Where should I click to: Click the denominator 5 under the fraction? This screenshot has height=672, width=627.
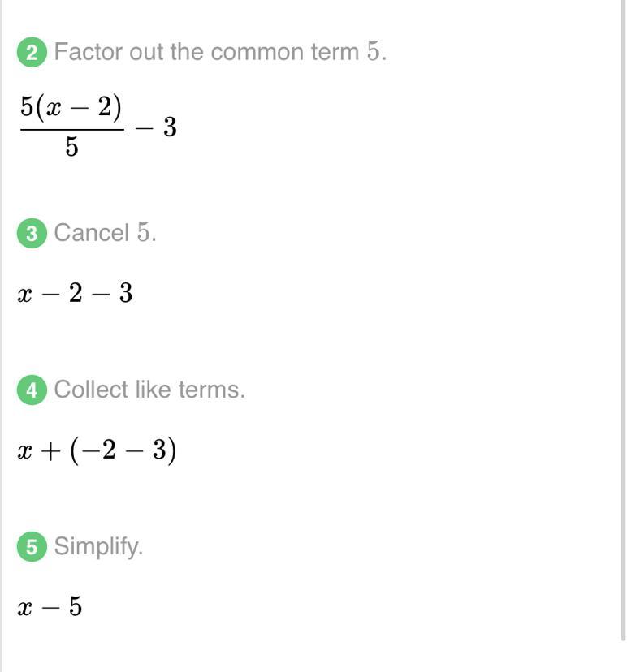click(x=71, y=148)
